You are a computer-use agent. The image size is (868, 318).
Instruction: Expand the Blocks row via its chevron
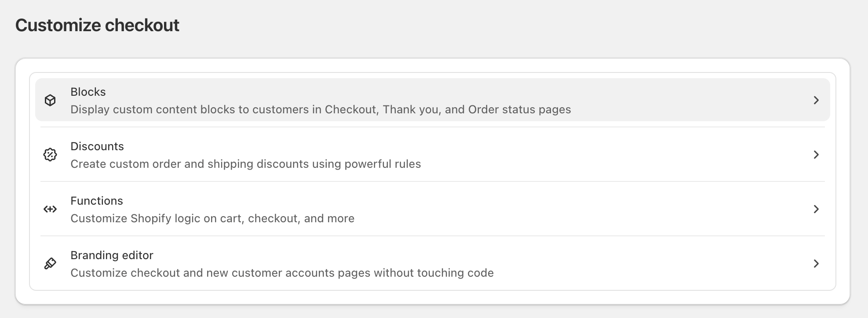click(x=817, y=100)
